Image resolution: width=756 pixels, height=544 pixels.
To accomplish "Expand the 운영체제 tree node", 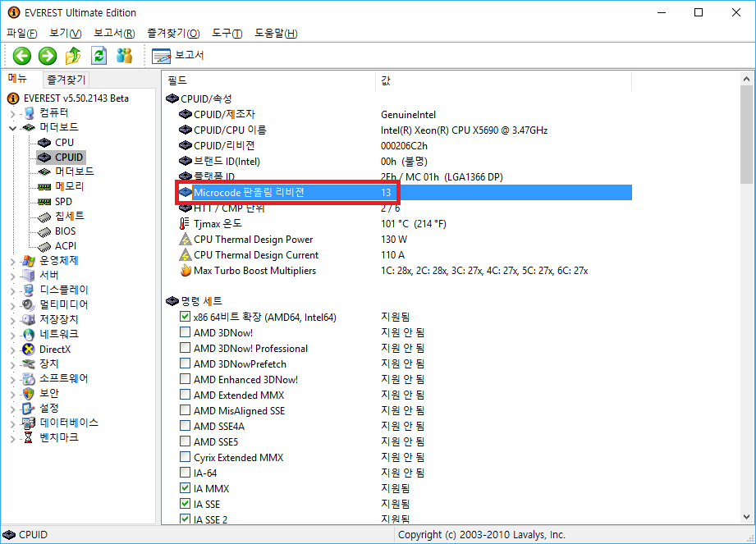I will (x=13, y=261).
